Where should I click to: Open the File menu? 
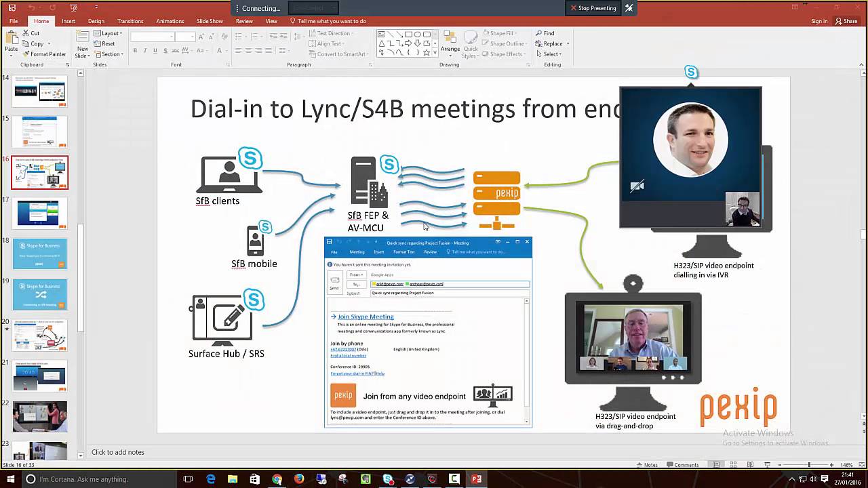click(x=14, y=21)
